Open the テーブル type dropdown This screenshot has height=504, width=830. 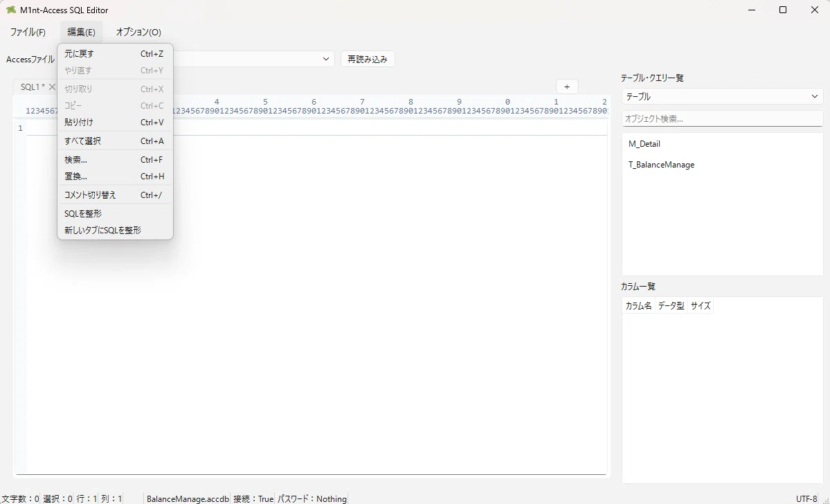(722, 97)
